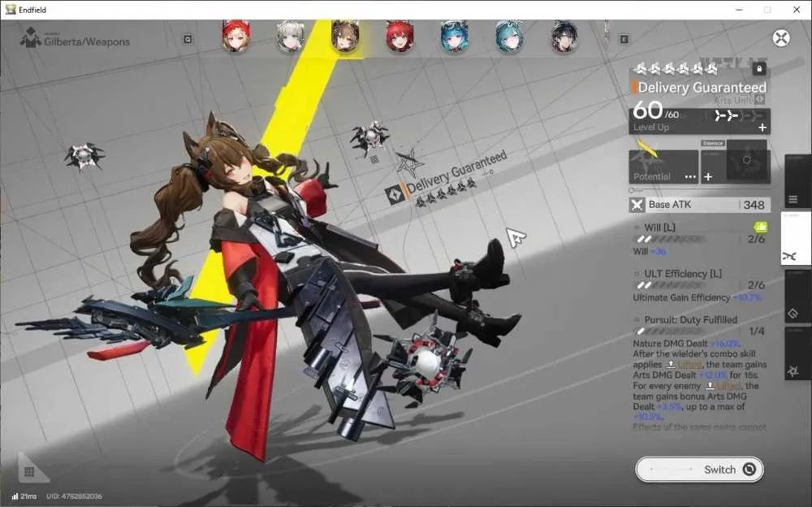Click the UID text at the bottom

pos(74,496)
